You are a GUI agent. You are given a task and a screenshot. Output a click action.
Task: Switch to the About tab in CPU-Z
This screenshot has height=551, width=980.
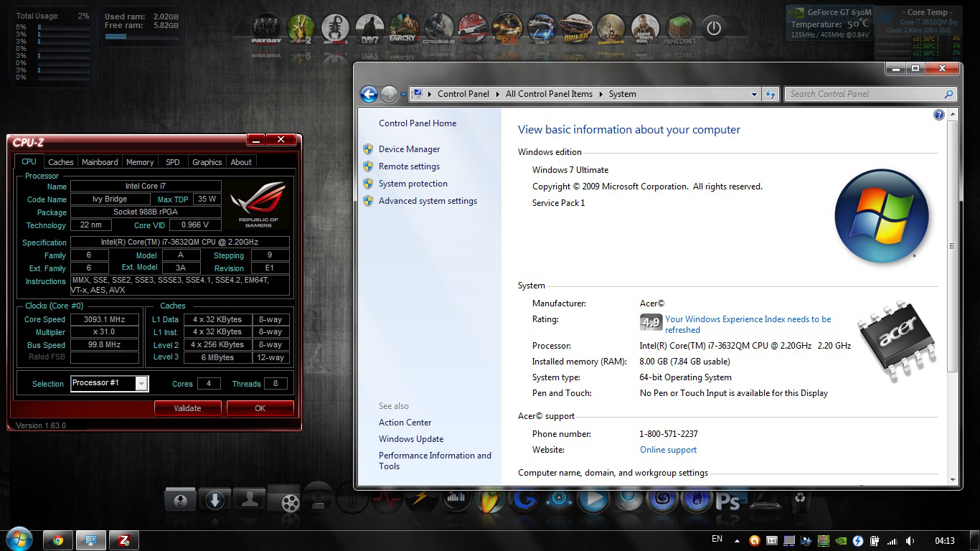coord(241,162)
